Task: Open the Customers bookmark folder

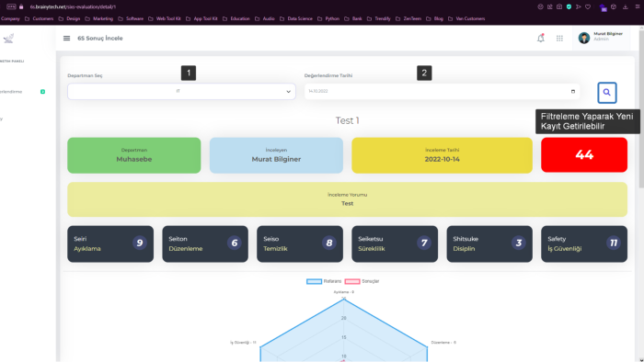Action: pos(40,18)
